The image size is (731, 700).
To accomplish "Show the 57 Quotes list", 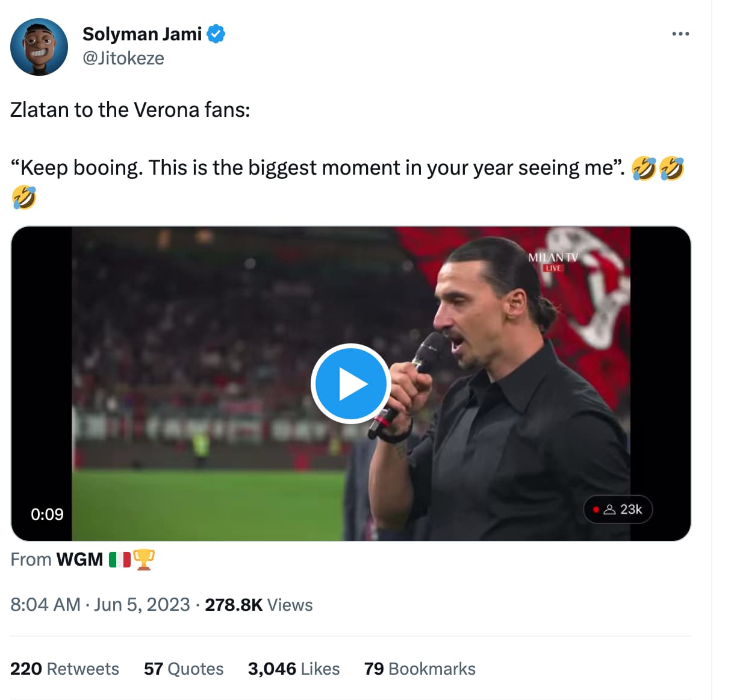I will click(x=184, y=669).
